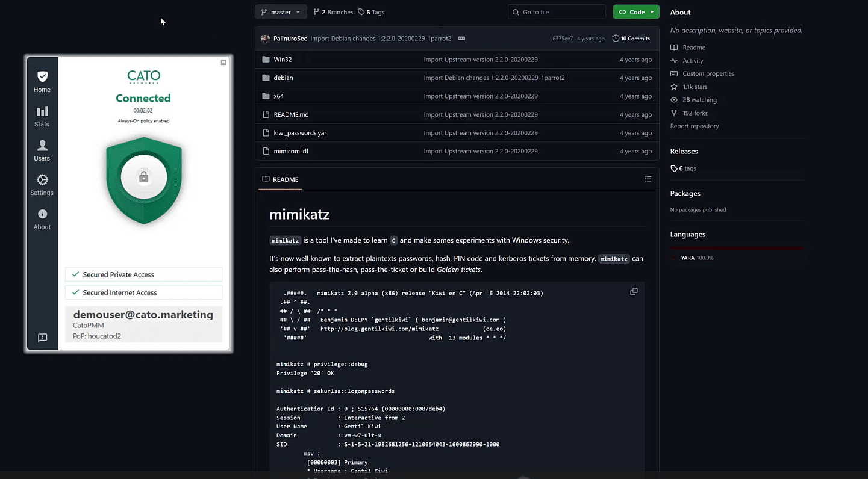868x479 pixels.
Task: Open the x64 folder
Action: (x=278, y=96)
